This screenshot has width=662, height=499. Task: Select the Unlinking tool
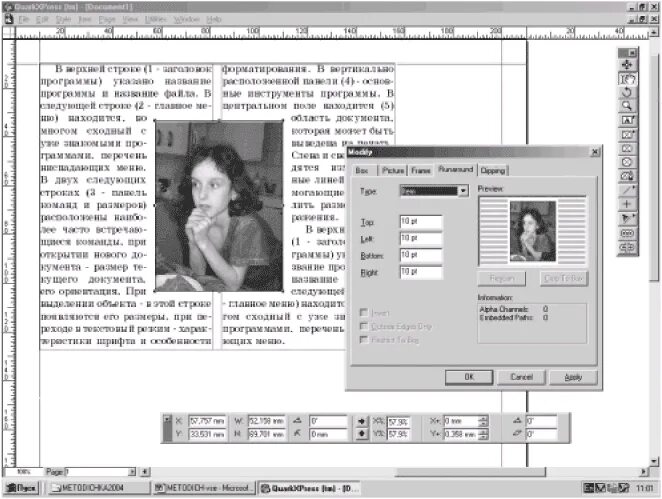[x=627, y=247]
